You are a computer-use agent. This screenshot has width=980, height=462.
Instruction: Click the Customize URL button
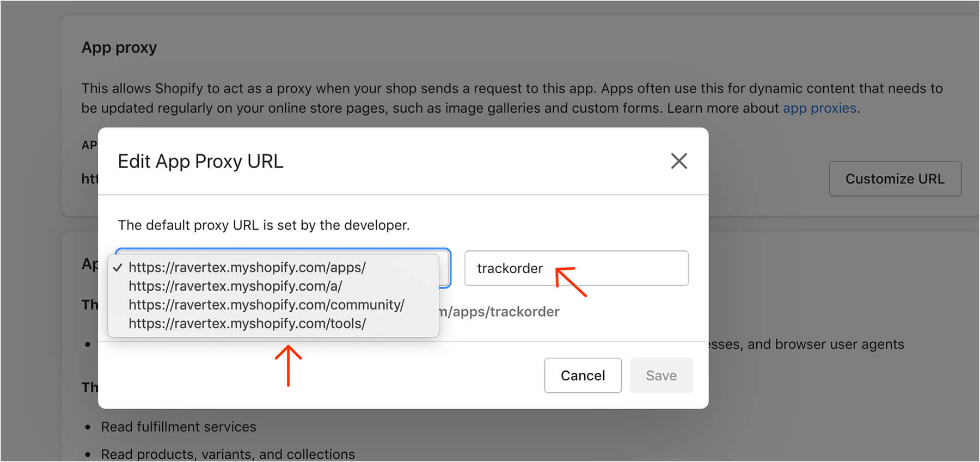coord(895,178)
